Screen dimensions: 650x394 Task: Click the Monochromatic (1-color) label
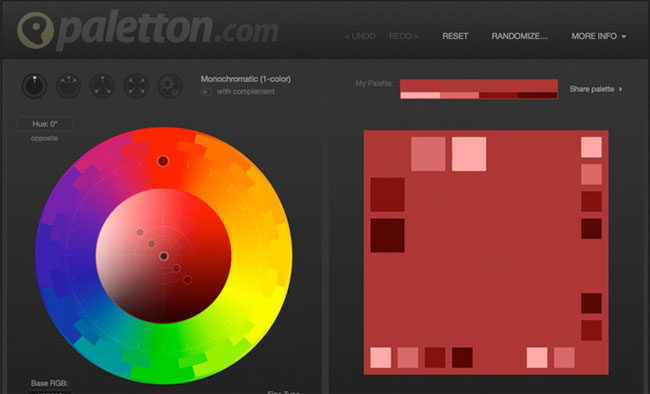(245, 79)
